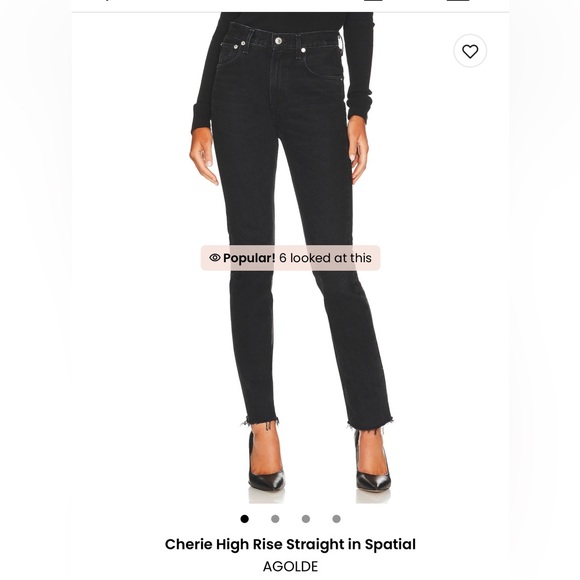
Task: Click the jeans waistband button in the photo
Action: coord(279,41)
